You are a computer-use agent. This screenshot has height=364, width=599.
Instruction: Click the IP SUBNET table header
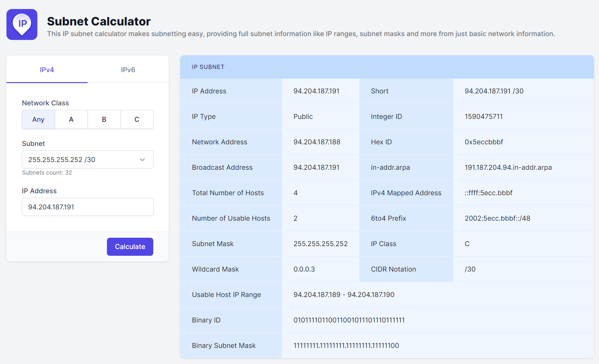208,67
